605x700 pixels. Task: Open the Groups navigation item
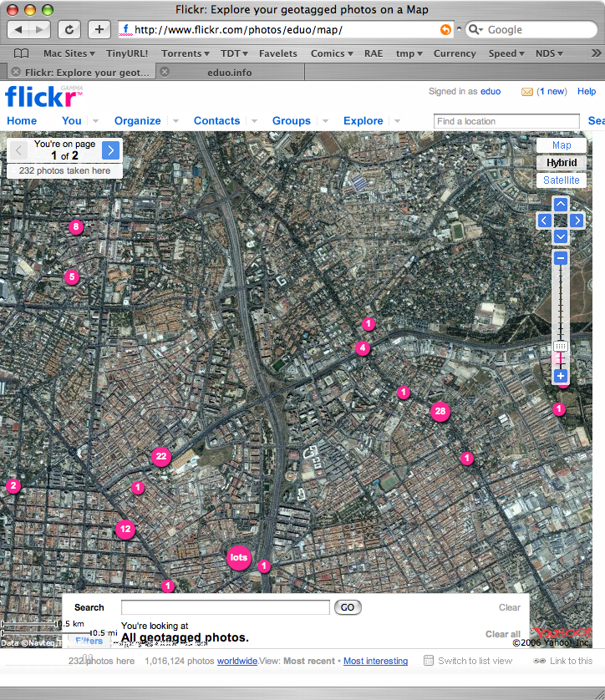(292, 121)
